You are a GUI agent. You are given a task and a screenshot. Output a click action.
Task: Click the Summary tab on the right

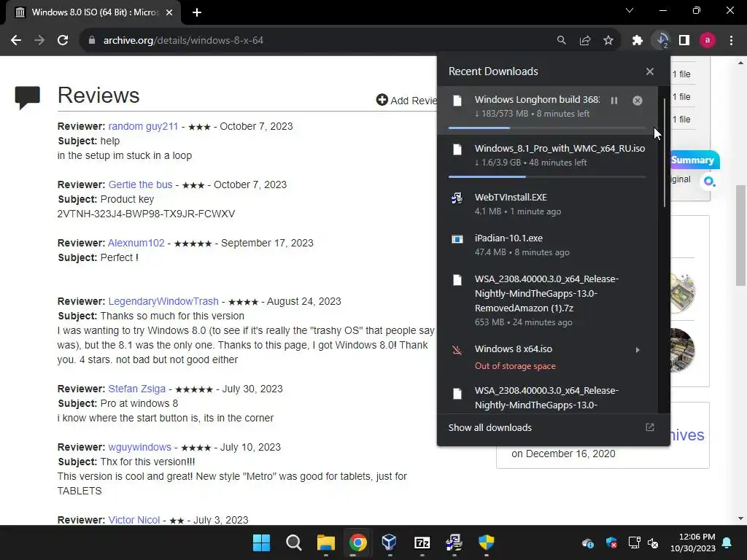point(694,160)
